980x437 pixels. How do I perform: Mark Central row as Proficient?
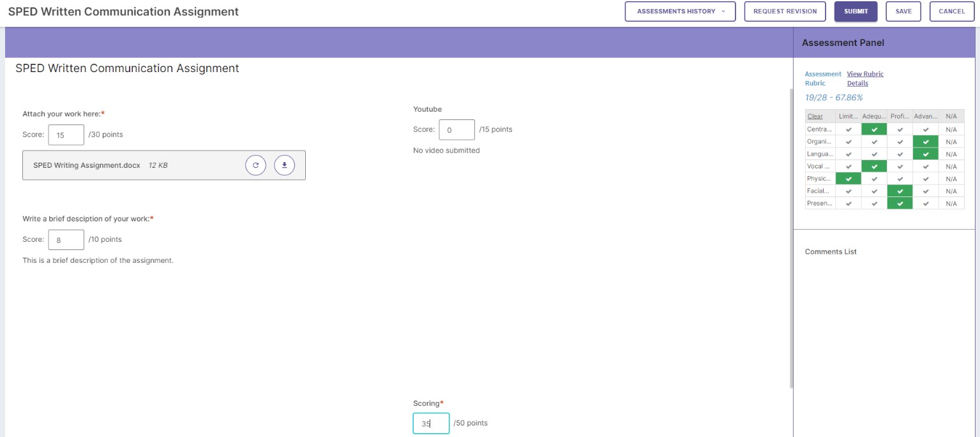point(900,129)
